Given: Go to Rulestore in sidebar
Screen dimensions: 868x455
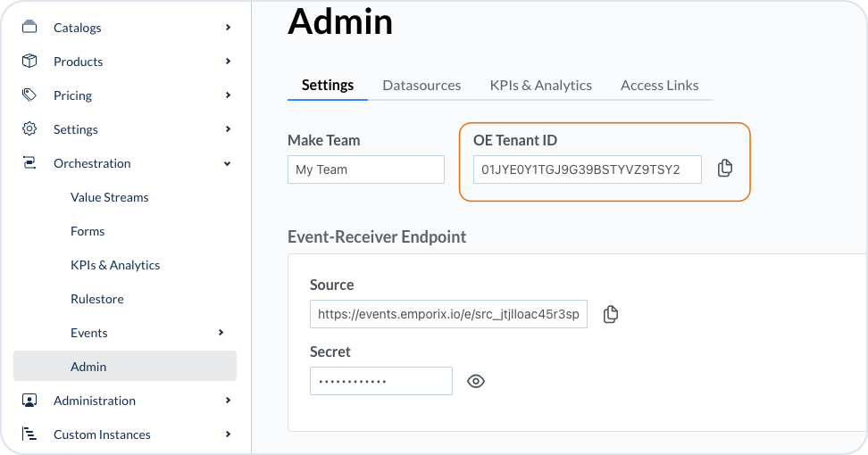Looking at the screenshot, I should pyautogui.click(x=97, y=299).
